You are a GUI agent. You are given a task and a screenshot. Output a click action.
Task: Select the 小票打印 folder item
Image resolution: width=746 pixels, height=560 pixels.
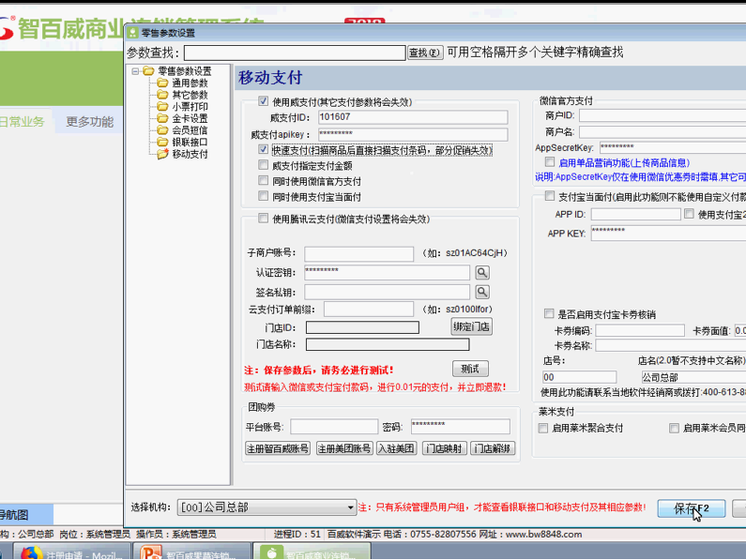(189, 107)
